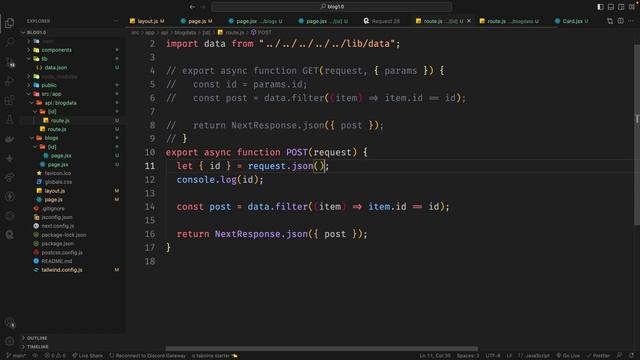The height and width of the screenshot is (360, 640).
Task: Open data.json in explorer
Action: [x=73, y=67]
